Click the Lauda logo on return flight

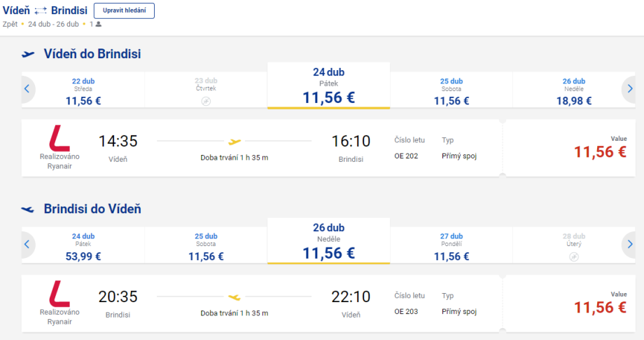[59, 293]
